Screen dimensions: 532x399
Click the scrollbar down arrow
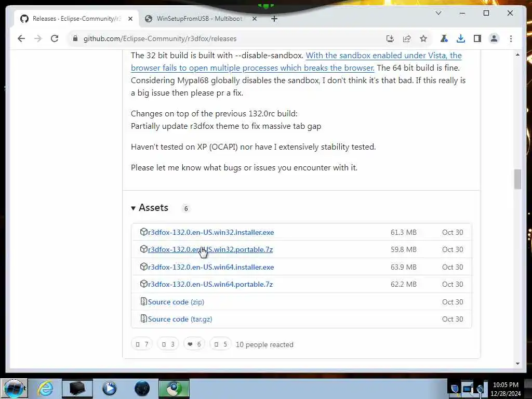[x=517, y=364]
